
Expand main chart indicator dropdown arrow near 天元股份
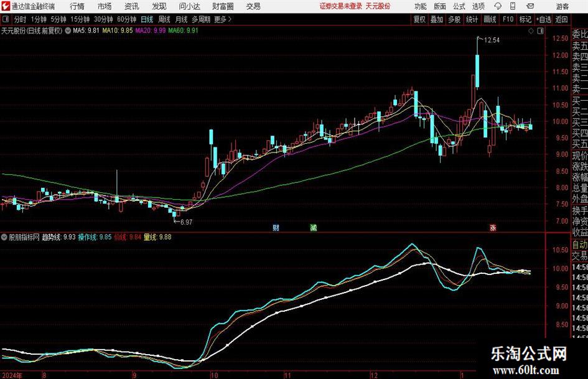pos(68,30)
